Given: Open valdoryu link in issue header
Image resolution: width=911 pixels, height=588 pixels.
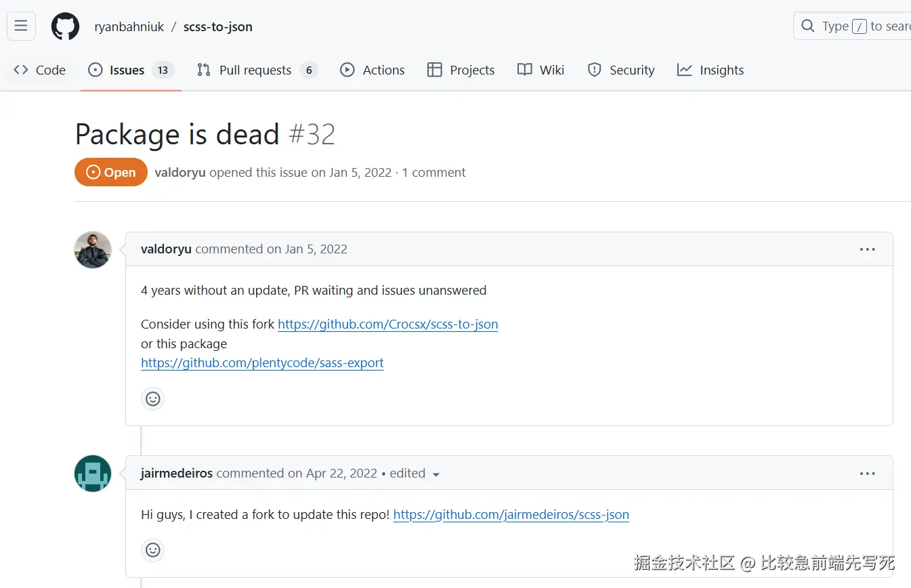Looking at the screenshot, I should tap(180, 172).
